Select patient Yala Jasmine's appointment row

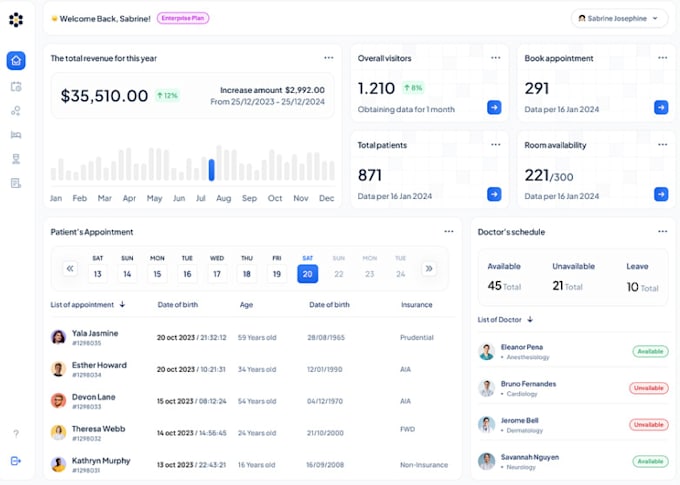click(240, 338)
